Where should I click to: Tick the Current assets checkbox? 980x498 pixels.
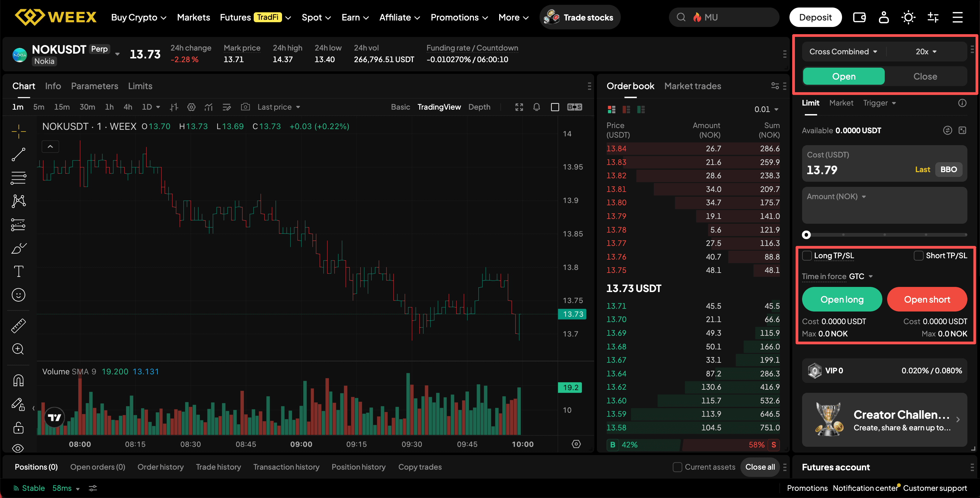point(677,467)
